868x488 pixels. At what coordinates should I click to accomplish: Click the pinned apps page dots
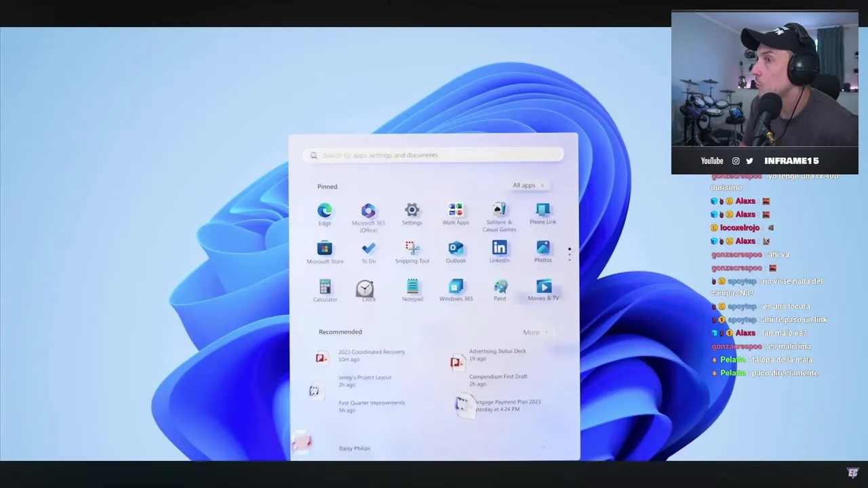point(570,254)
